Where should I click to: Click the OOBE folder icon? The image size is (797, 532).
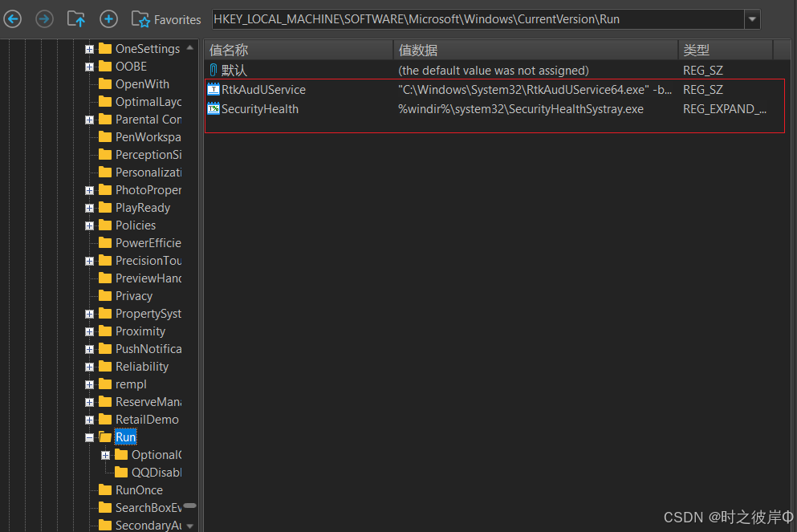click(x=105, y=67)
